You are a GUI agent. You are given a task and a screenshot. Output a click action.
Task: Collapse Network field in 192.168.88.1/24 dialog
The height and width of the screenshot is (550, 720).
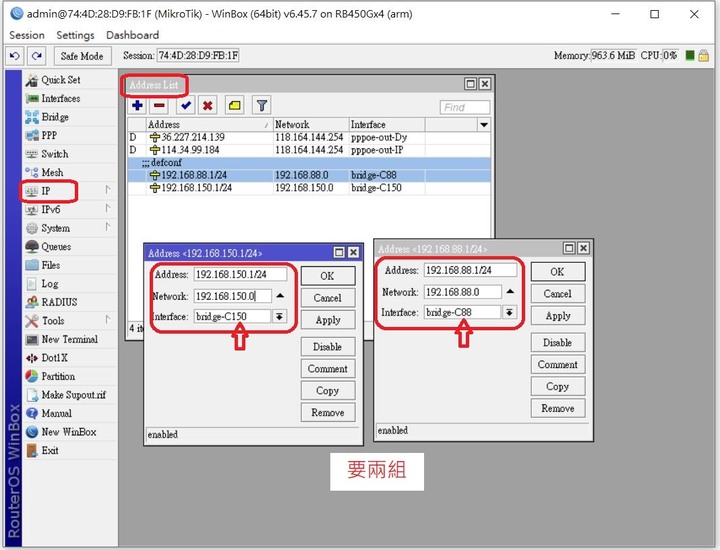[510, 292]
